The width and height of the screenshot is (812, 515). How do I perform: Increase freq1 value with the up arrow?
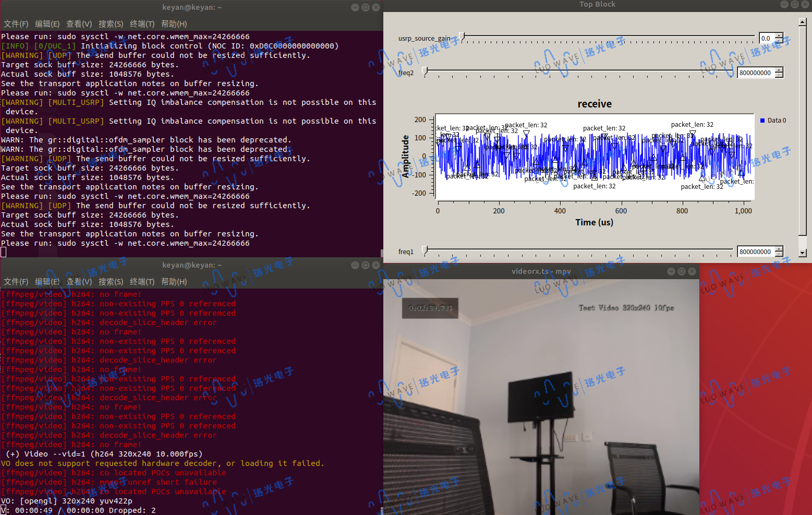tap(779, 249)
